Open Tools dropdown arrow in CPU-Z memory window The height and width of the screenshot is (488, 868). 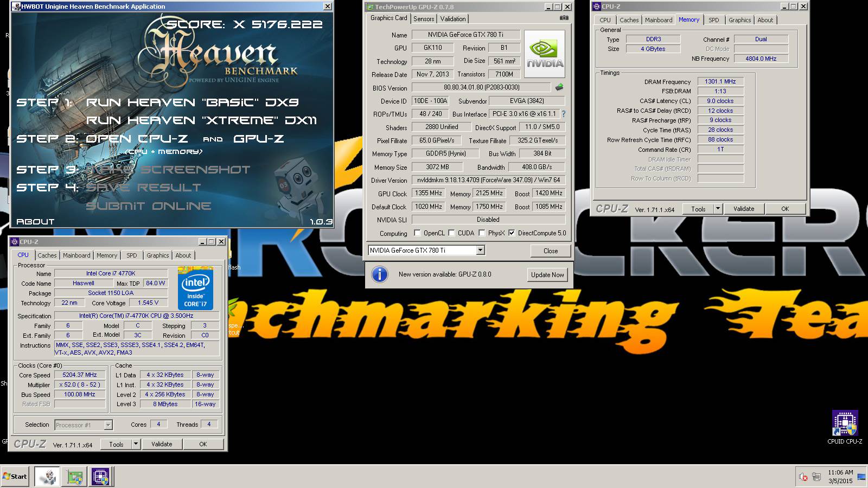pyautogui.click(x=718, y=208)
